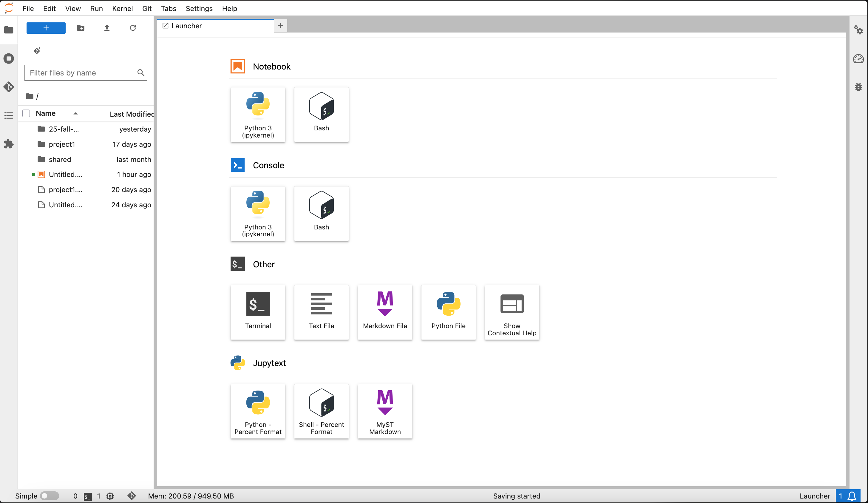This screenshot has width=868, height=503.
Task: Open the Git panel from the left sidebar
Action: click(x=9, y=87)
